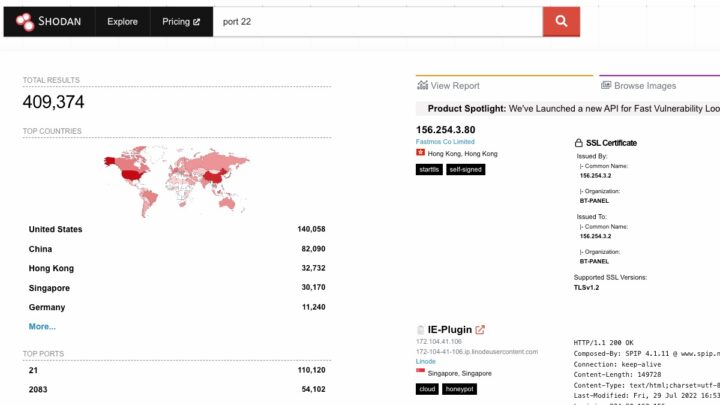Click the SSL Certificate lock icon

point(579,143)
